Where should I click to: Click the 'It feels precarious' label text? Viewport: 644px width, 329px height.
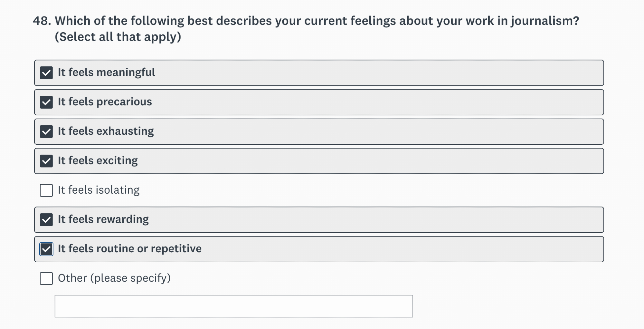coord(105,102)
